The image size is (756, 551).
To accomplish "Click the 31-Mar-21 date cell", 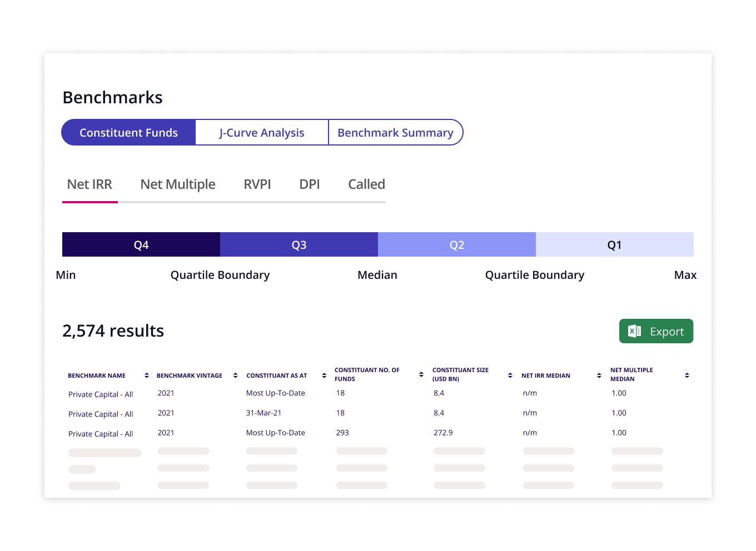I will pyautogui.click(x=263, y=413).
